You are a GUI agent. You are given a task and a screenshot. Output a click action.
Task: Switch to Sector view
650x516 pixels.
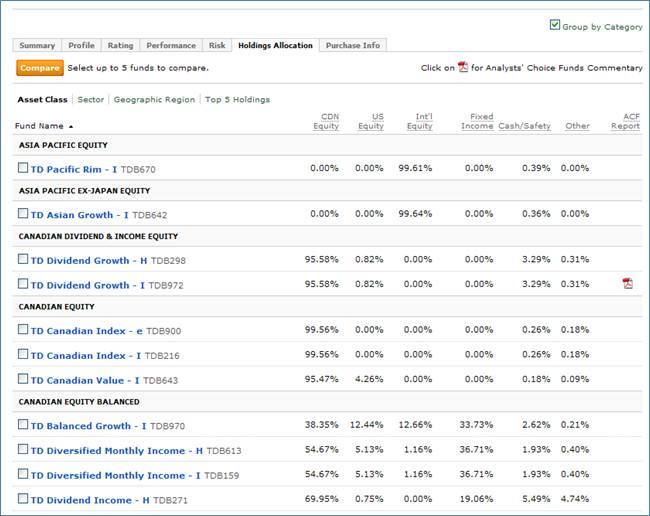pyautogui.click(x=91, y=99)
